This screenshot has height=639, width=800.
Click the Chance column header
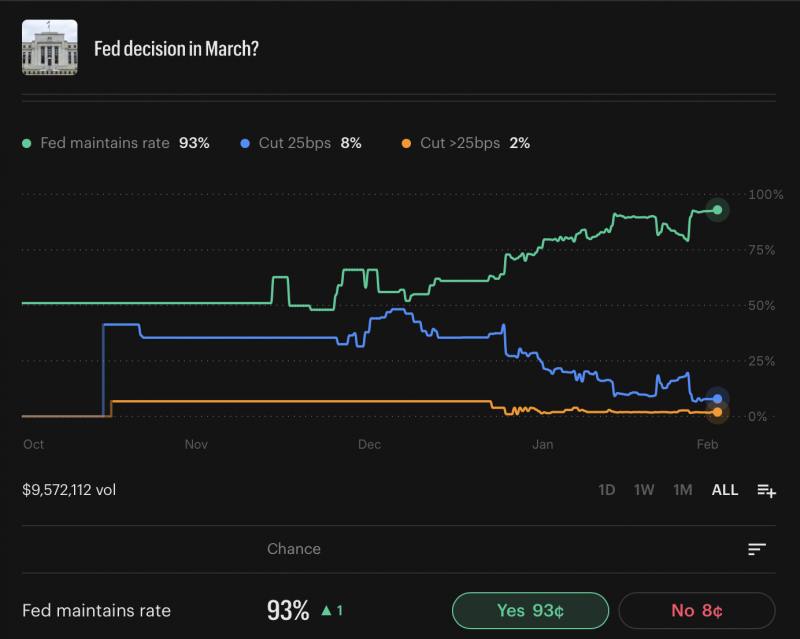[x=294, y=549]
